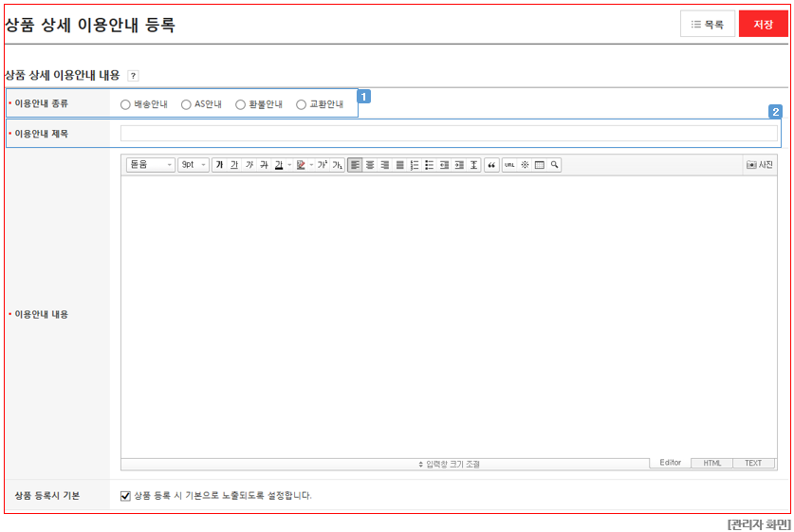Open the 9pt font size dropdown

coord(194,165)
